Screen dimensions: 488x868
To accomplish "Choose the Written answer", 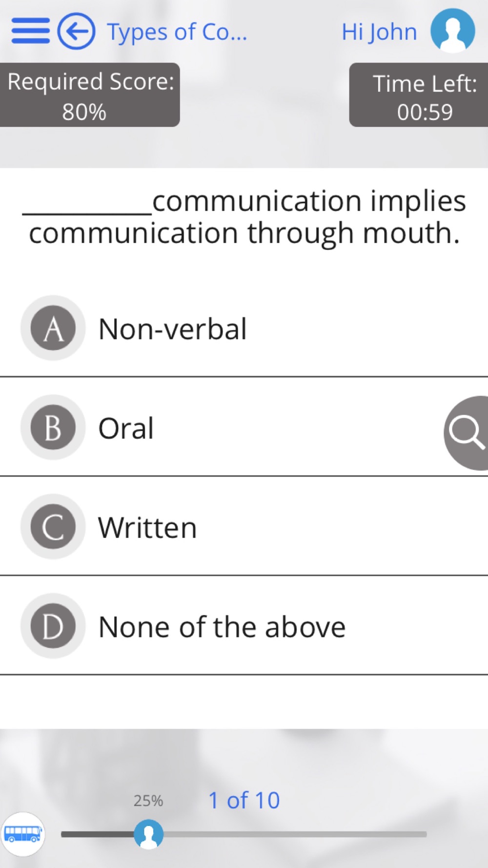I will [147, 528].
